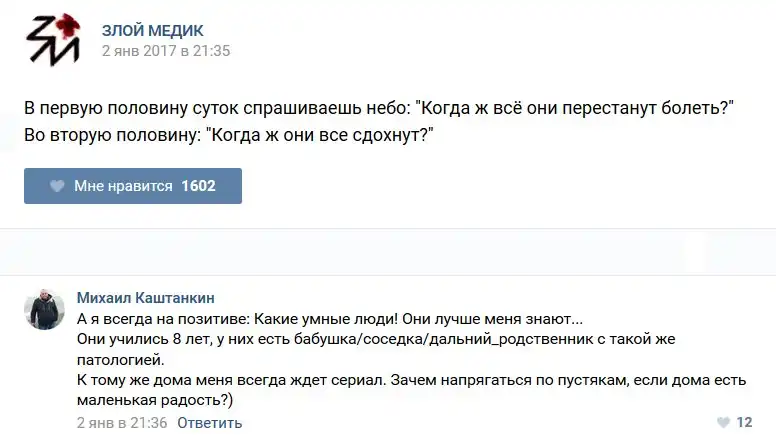This screenshot has width=776, height=435.
Task: Reply to the comment via Ответить
Action: pos(210,423)
